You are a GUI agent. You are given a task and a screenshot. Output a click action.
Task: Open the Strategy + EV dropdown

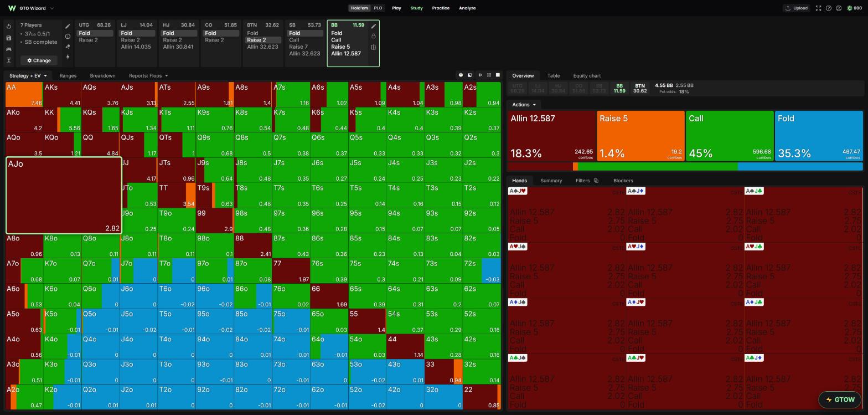(x=28, y=75)
